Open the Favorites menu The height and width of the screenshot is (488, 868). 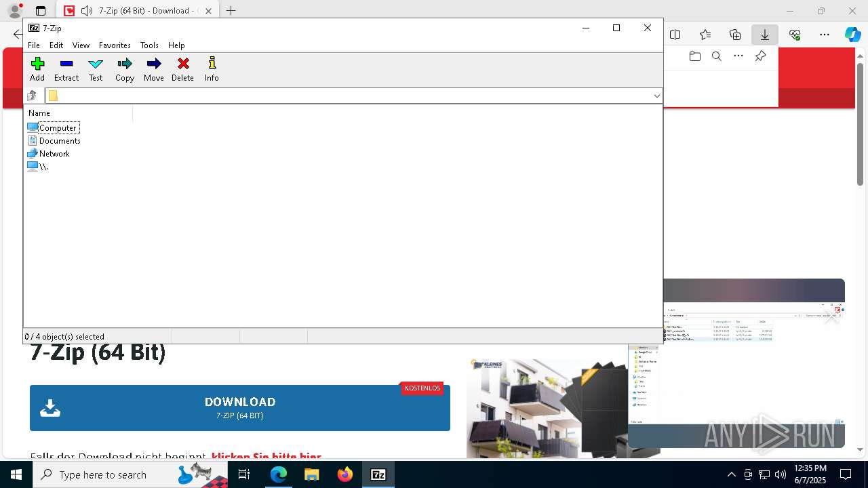click(115, 45)
